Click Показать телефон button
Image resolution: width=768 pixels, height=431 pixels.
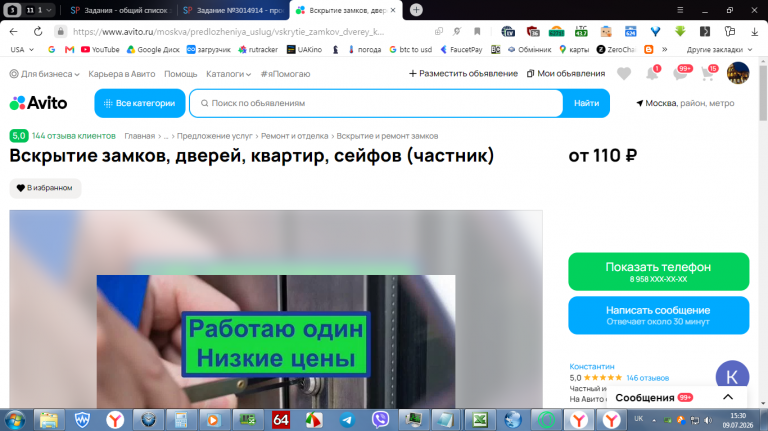click(x=658, y=271)
